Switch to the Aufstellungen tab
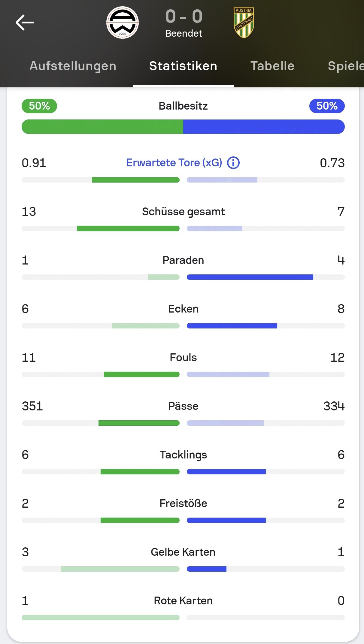 73,66
